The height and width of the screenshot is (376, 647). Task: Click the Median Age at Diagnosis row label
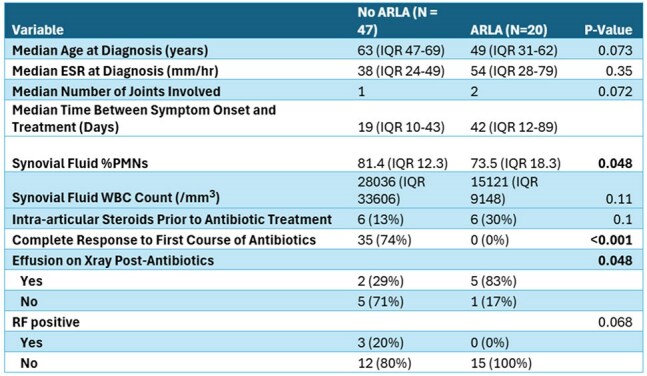pos(110,50)
